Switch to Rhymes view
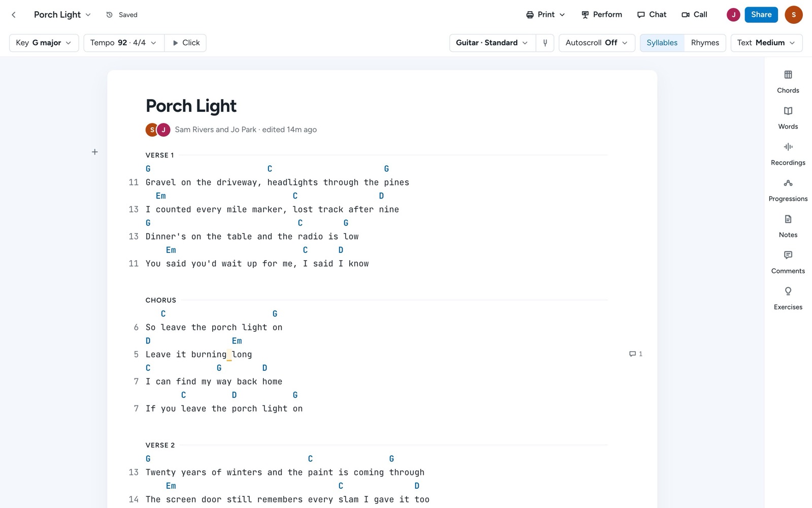812x508 pixels. click(x=705, y=43)
